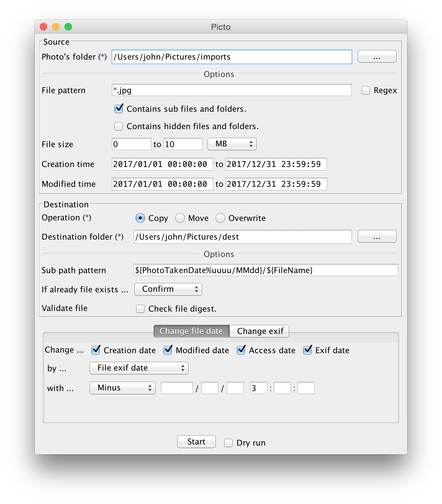442x504 pixels.
Task: Open the File exif date dropdown
Action: (139, 368)
